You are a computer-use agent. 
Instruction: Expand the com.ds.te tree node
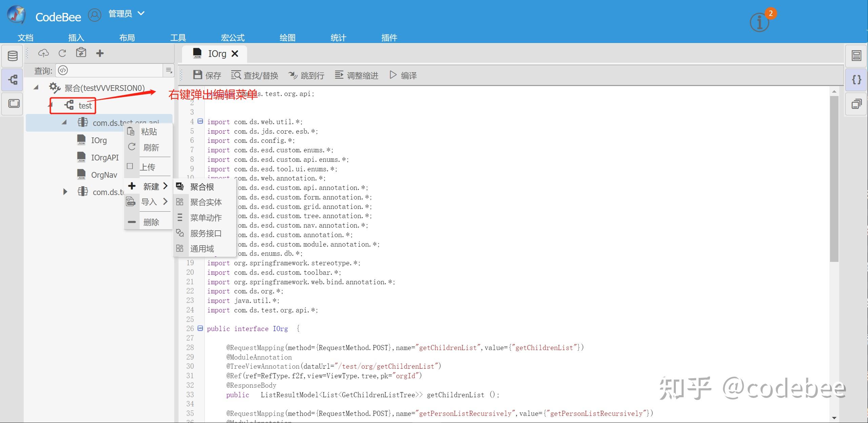coord(65,192)
